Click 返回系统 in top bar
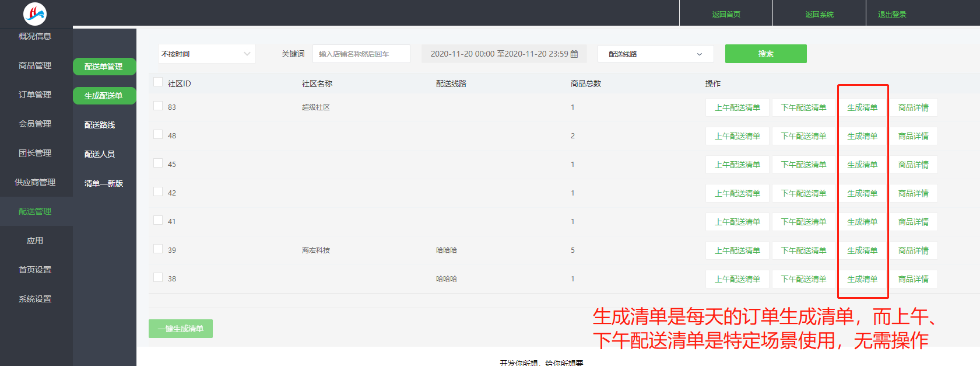980x366 pixels. point(820,14)
